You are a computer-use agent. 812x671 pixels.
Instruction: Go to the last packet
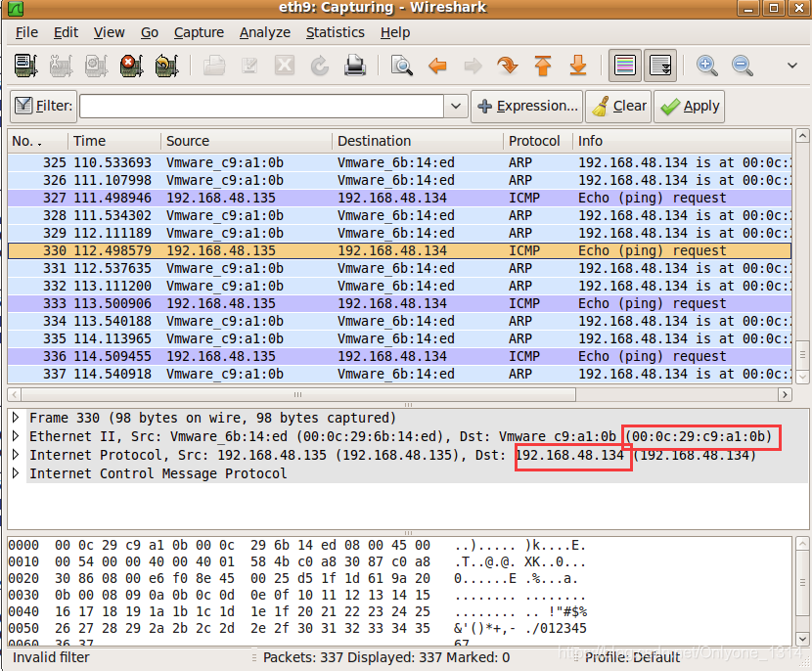[x=578, y=66]
